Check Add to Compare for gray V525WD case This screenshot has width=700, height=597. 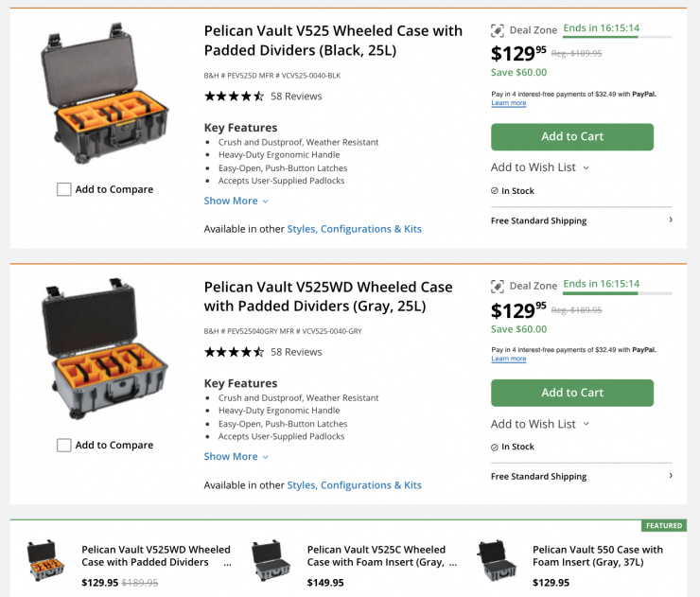click(x=64, y=445)
